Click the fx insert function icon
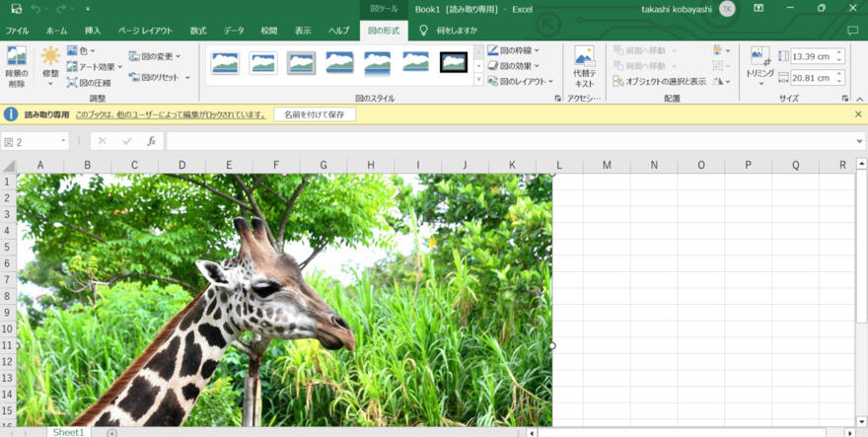 pos(151,141)
